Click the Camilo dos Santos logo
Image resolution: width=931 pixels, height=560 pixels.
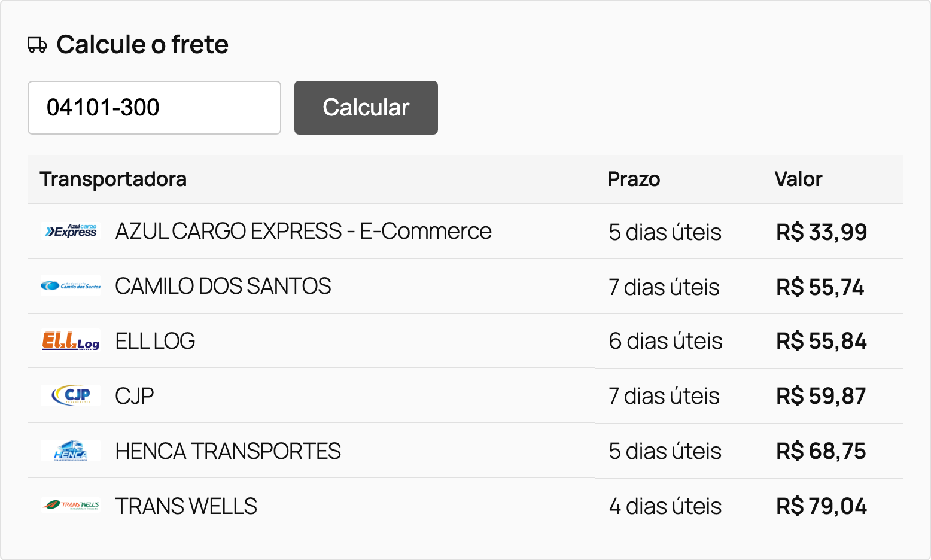(x=71, y=286)
